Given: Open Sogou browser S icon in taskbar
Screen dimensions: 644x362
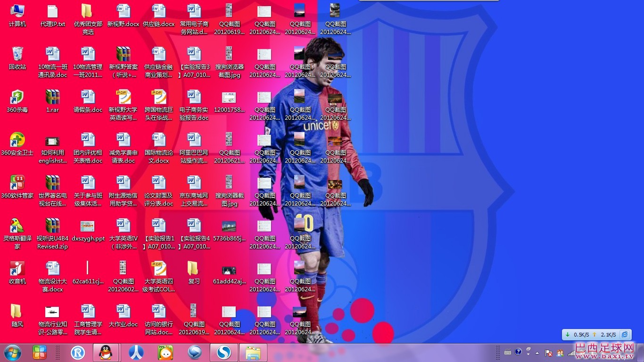Looking at the screenshot, I should (224, 353).
